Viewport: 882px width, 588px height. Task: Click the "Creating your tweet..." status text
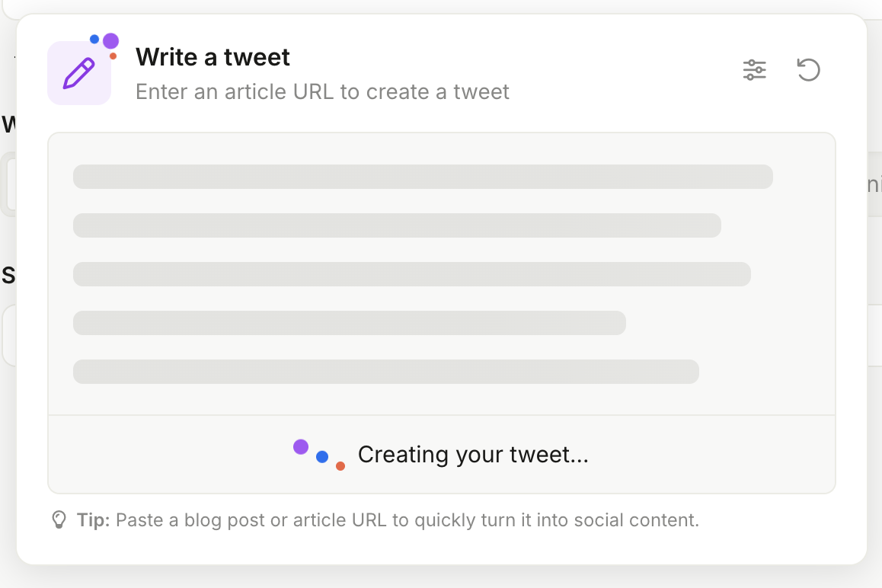point(473,455)
